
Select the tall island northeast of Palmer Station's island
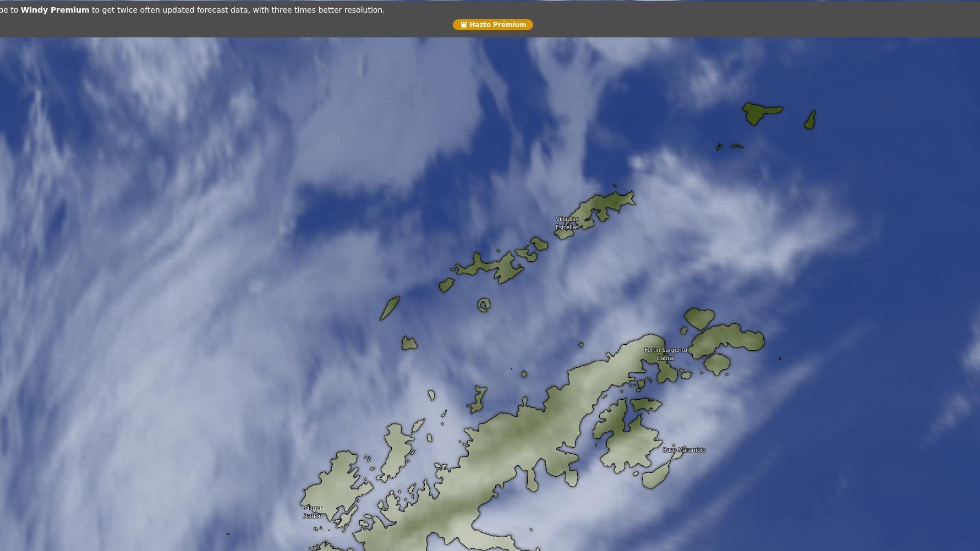pyautogui.click(x=396, y=451)
